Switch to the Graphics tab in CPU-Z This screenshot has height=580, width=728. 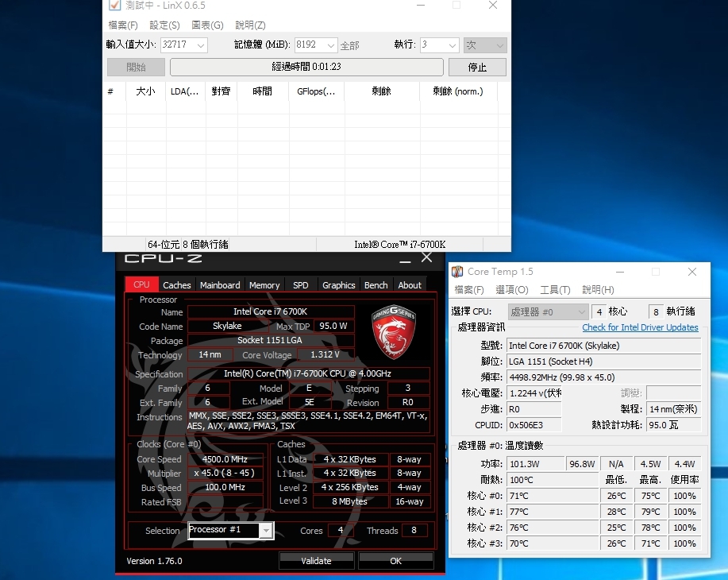338,285
